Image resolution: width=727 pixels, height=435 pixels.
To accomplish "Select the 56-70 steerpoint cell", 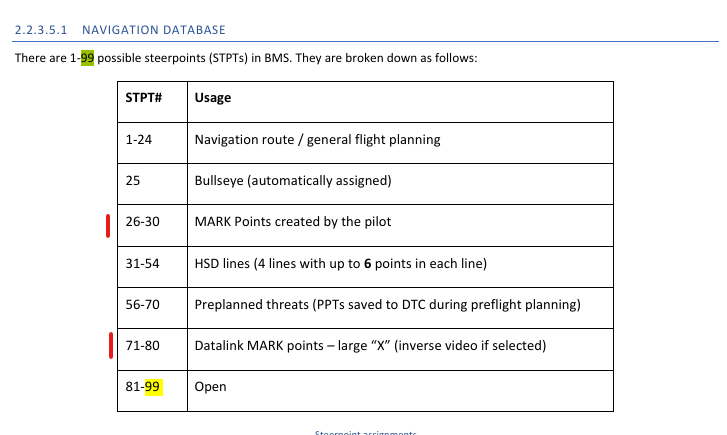I will 153,308.
